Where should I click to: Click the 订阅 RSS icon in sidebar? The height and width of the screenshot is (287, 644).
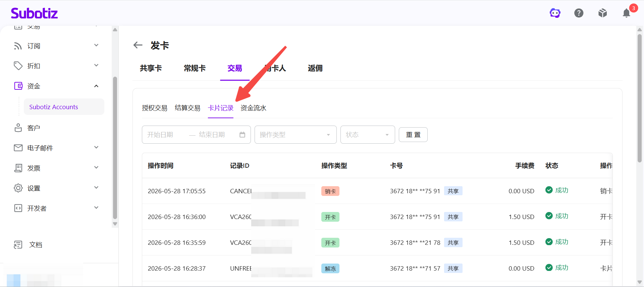click(x=18, y=46)
